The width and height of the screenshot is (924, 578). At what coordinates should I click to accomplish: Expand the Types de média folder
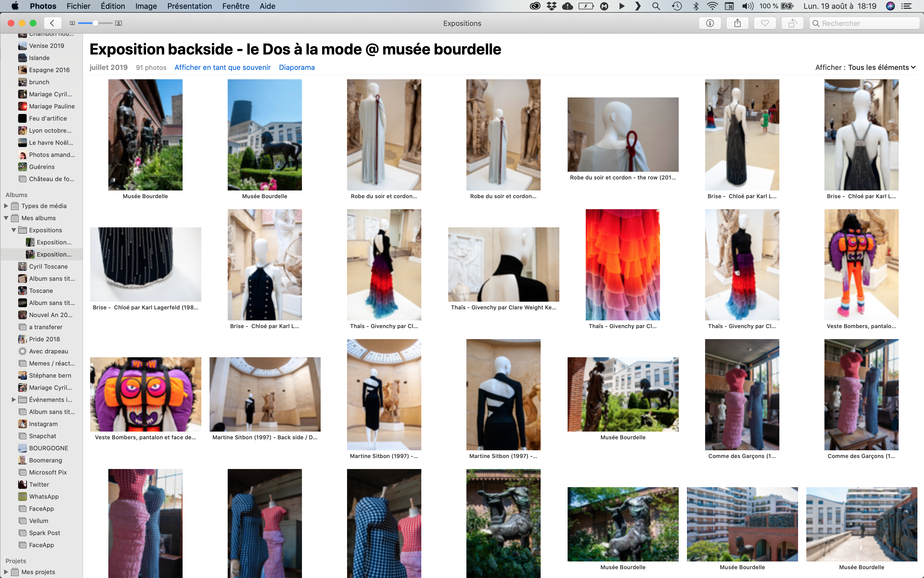[6, 206]
